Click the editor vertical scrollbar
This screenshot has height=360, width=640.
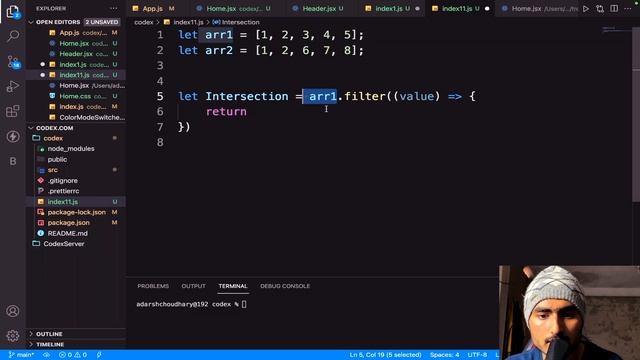pyautogui.click(x=636, y=114)
